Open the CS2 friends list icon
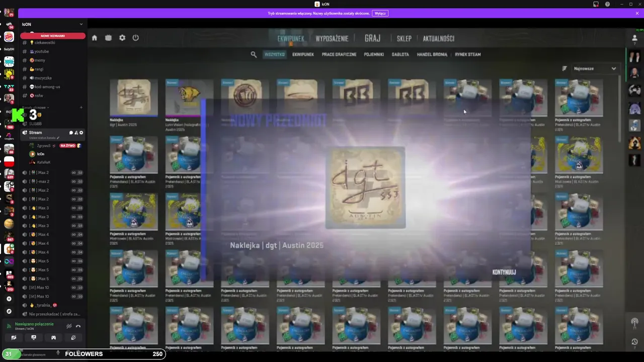The image size is (644, 362). 634,38
